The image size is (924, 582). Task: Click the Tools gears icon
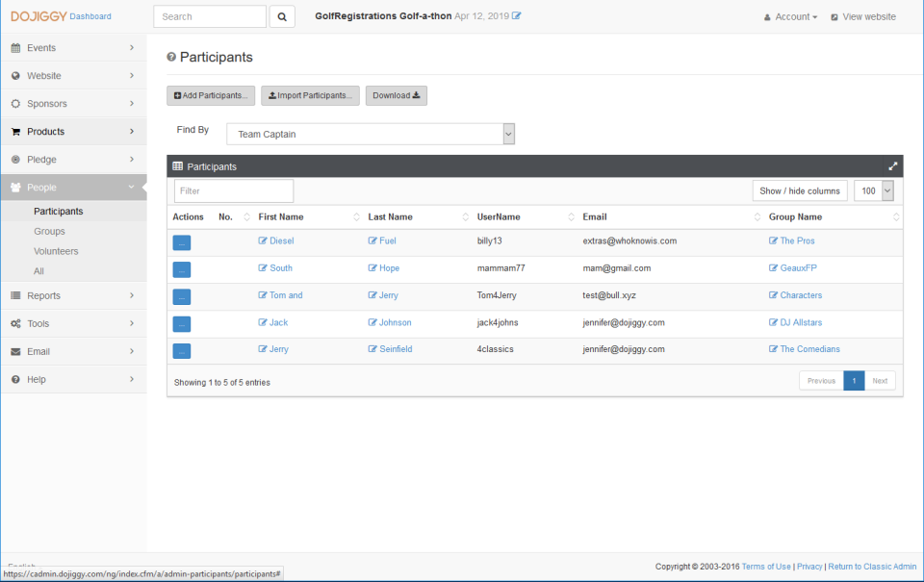pos(16,323)
